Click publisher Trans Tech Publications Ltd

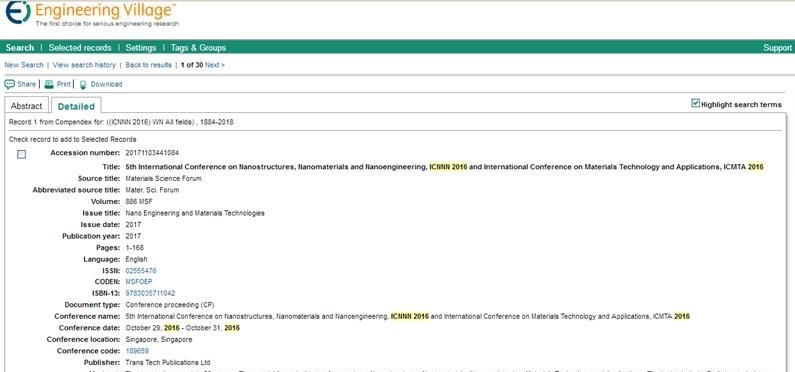click(x=168, y=363)
